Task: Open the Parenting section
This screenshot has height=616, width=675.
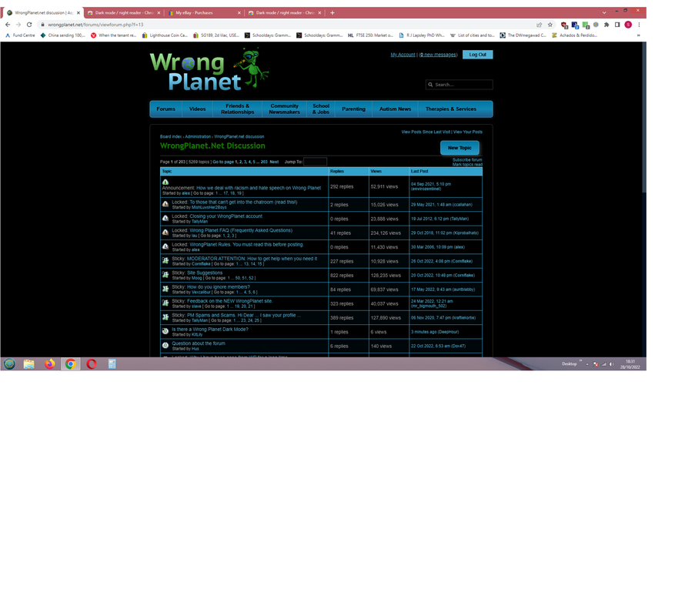Action: point(353,109)
